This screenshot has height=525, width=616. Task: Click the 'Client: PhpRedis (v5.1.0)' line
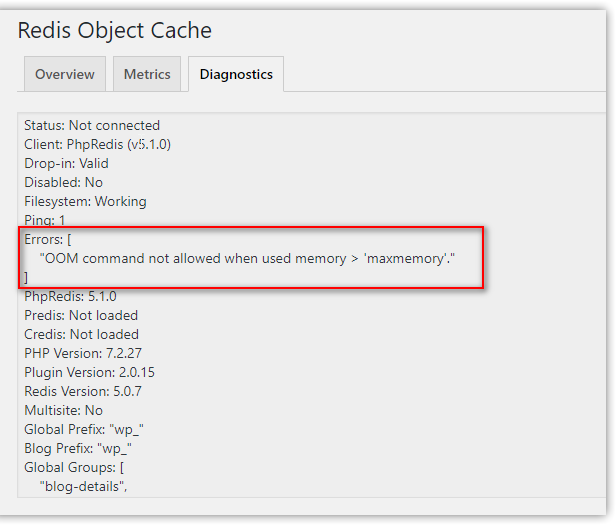point(98,144)
